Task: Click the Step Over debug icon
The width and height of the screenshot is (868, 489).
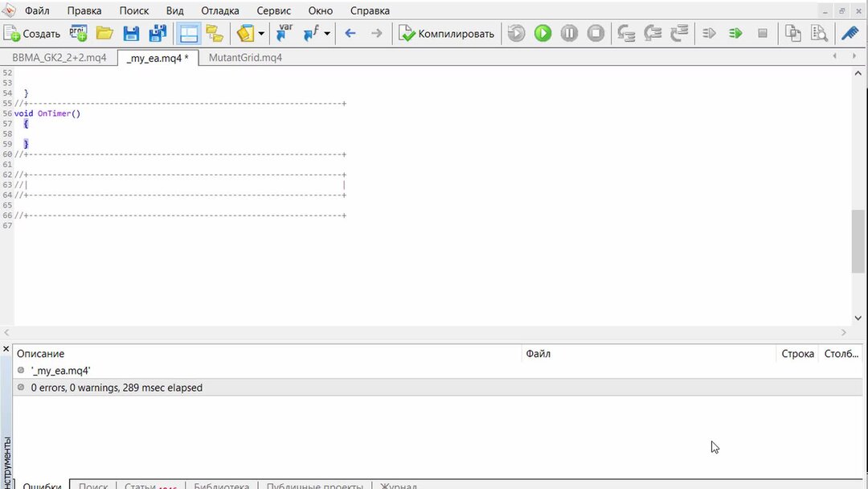Action: [653, 34]
